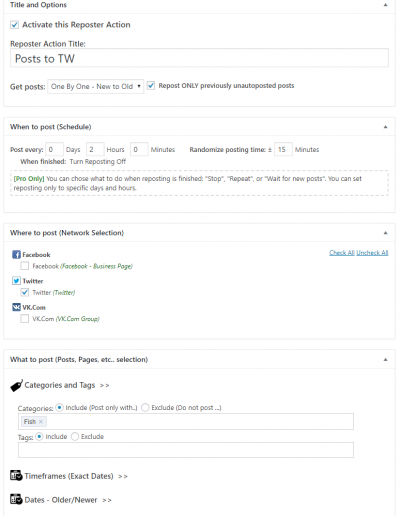Open the Get posts order dropdown
This screenshot has width=400, height=516.
coord(96,86)
